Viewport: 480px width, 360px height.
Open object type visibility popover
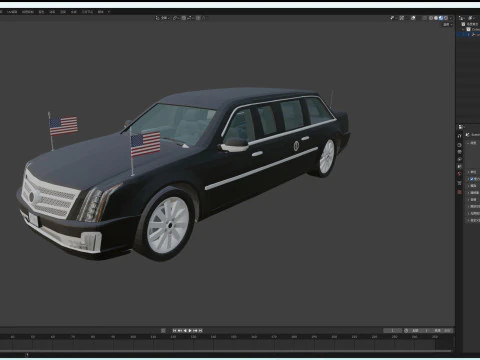pyautogui.click(x=392, y=18)
